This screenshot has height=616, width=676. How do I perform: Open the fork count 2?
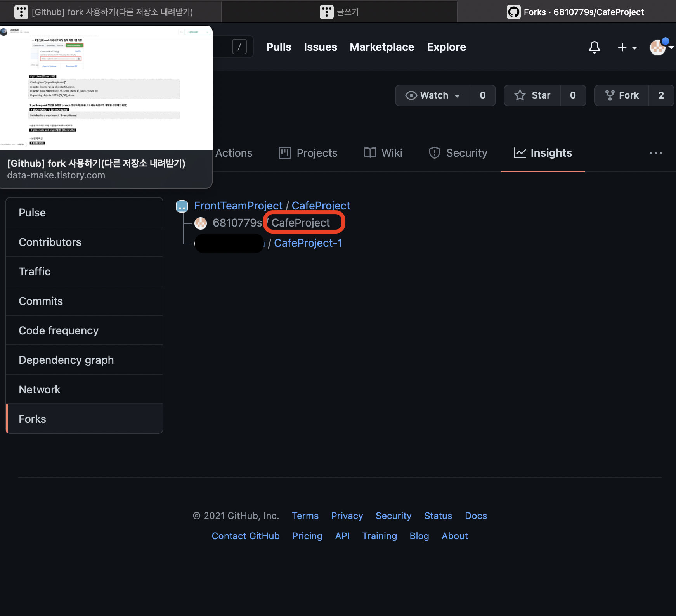661,95
